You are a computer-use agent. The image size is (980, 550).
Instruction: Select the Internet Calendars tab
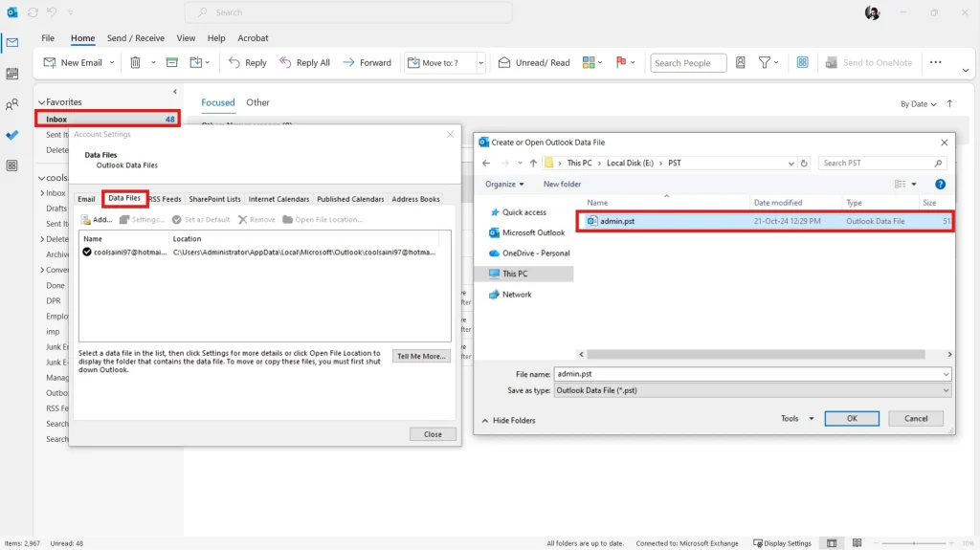[278, 199]
